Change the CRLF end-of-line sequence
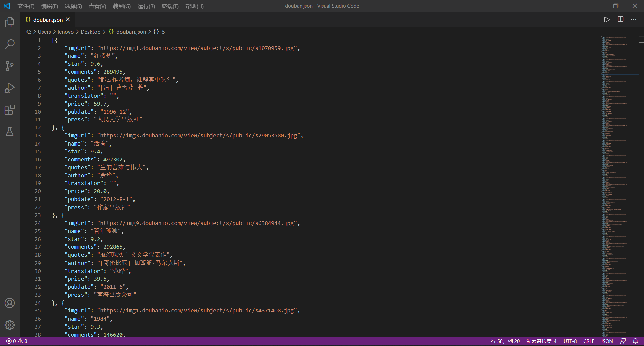The image size is (644, 346). click(589, 341)
